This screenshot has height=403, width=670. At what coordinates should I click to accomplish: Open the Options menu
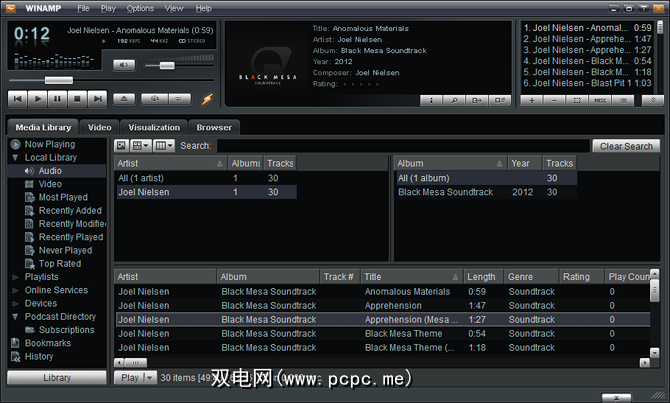[x=140, y=8]
